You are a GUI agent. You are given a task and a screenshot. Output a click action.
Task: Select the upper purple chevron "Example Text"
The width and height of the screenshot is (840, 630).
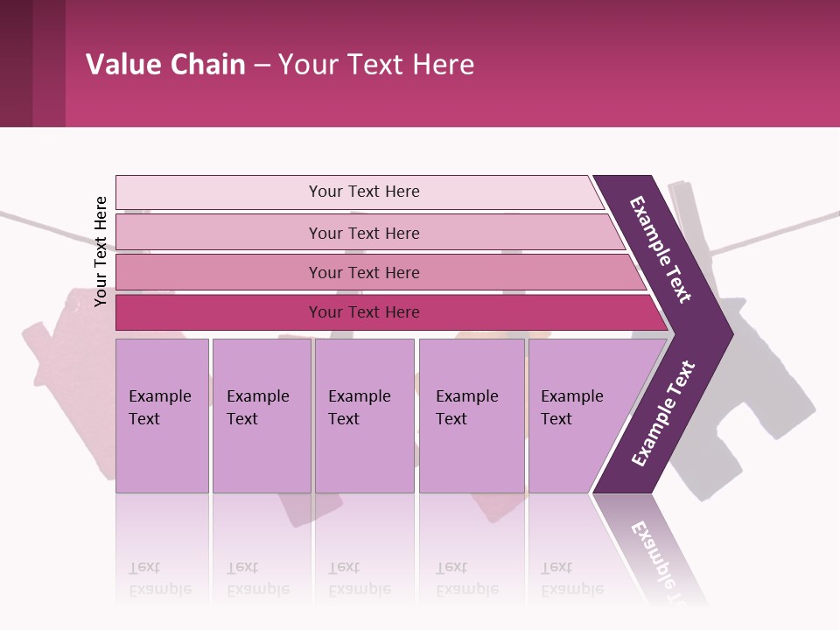(662, 249)
